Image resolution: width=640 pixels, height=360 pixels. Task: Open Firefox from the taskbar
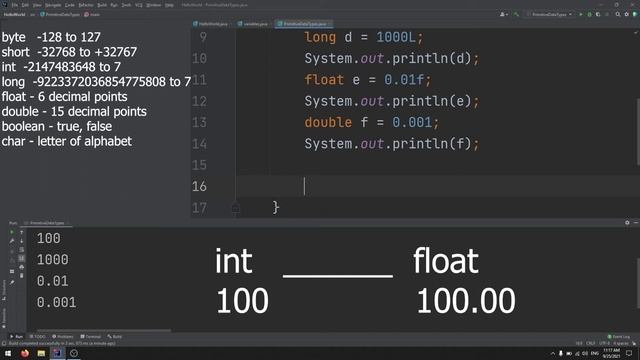coord(25,353)
